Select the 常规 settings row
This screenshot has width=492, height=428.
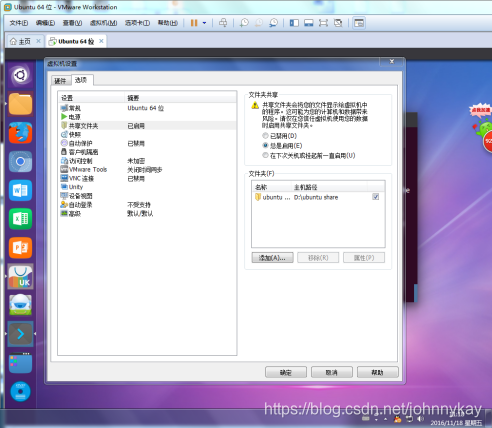[147, 108]
